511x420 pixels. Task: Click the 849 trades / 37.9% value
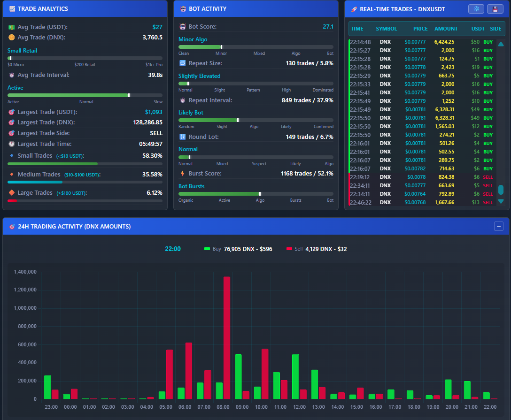pyautogui.click(x=307, y=100)
